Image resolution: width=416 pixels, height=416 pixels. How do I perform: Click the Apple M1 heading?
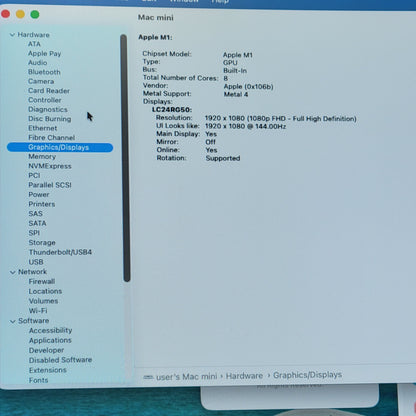[155, 37]
